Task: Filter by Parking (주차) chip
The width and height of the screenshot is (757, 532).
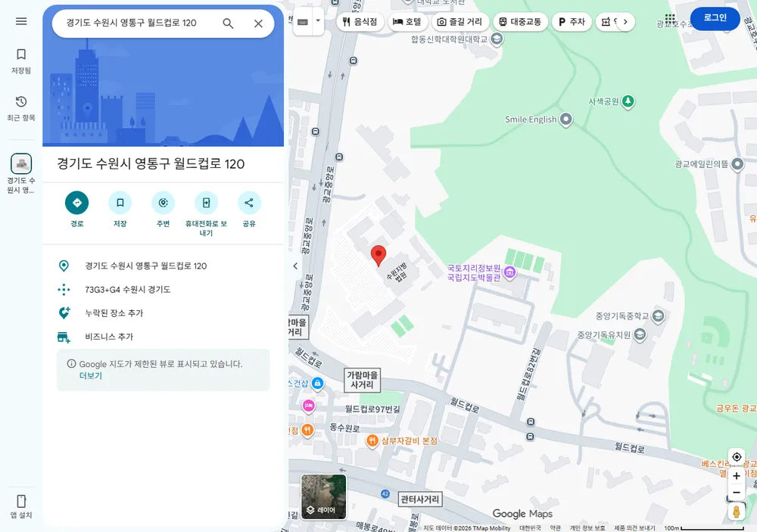Action: tap(572, 22)
